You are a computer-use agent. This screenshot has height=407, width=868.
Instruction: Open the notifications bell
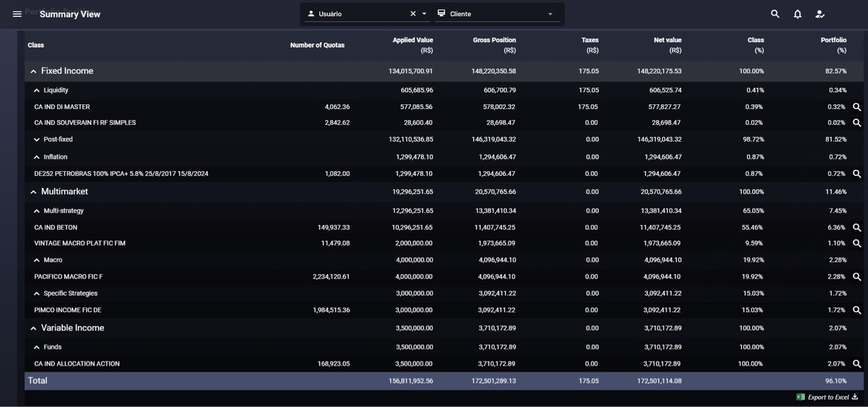pos(797,14)
